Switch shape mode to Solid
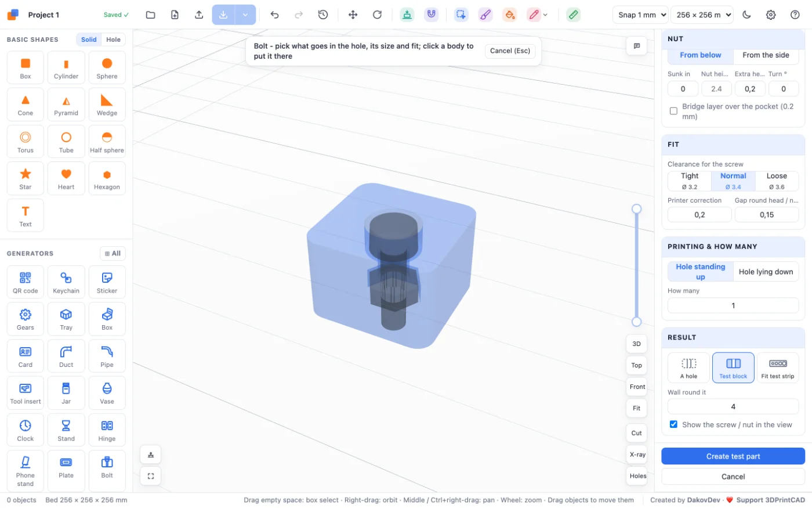 coord(89,39)
